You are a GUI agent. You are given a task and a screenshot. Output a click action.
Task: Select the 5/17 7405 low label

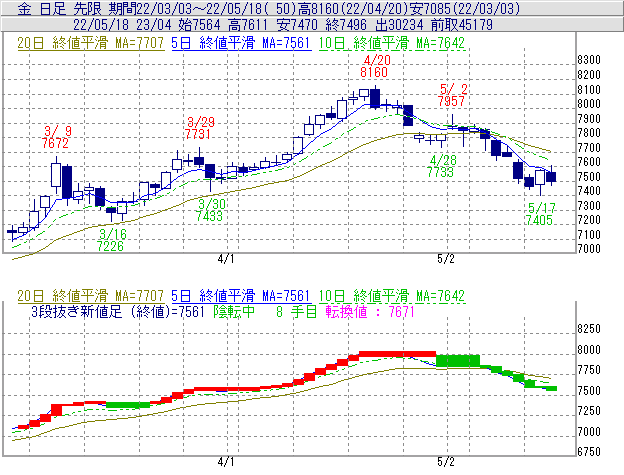(x=540, y=214)
